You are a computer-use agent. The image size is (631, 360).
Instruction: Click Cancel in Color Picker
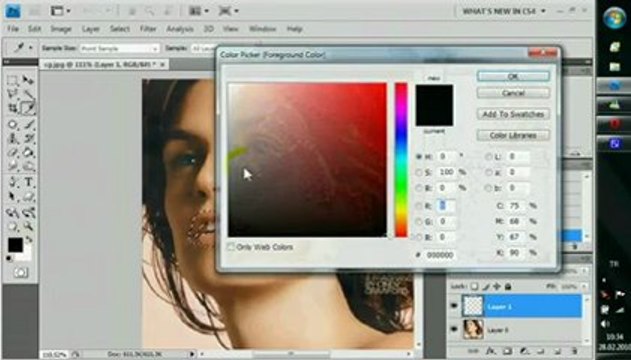pos(513,93)
